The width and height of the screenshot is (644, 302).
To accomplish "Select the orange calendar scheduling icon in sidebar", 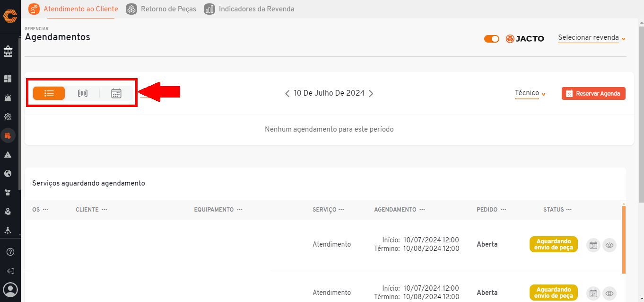I will pos(8,136).
